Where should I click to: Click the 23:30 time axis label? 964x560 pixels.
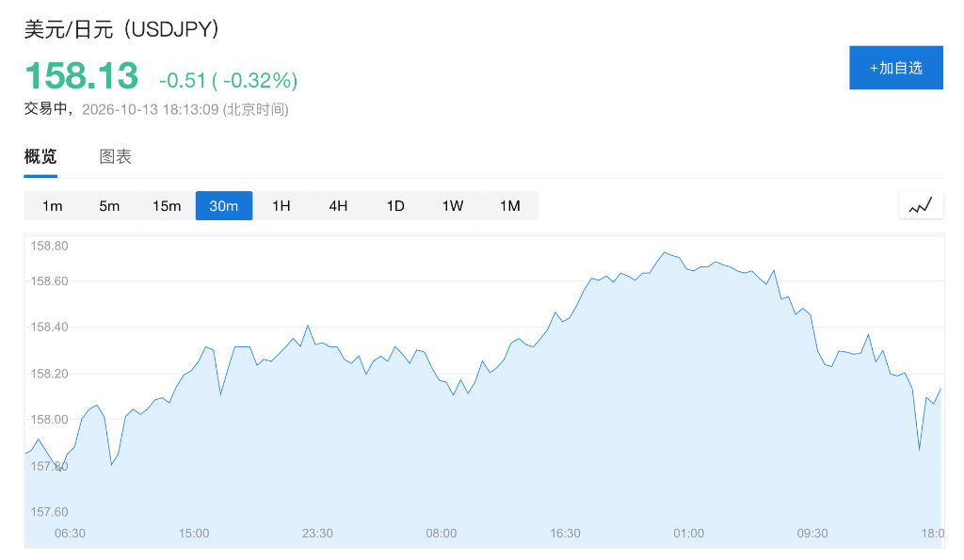click(317, 533)
